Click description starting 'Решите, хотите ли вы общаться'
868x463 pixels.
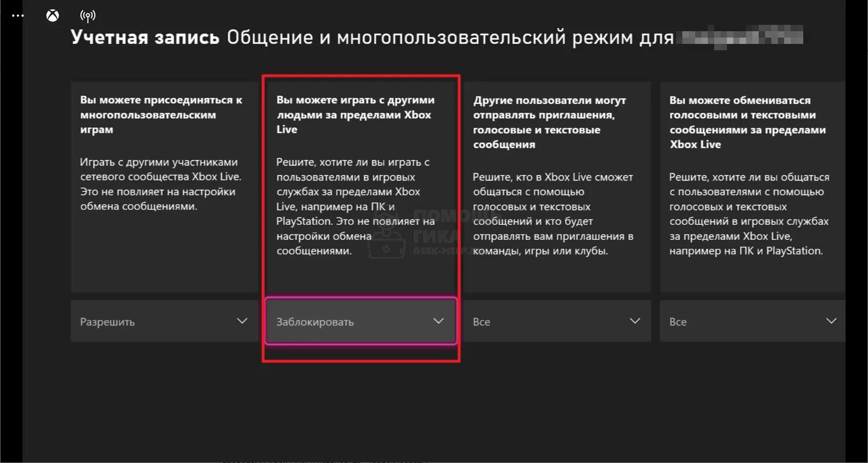pos(750,214)
